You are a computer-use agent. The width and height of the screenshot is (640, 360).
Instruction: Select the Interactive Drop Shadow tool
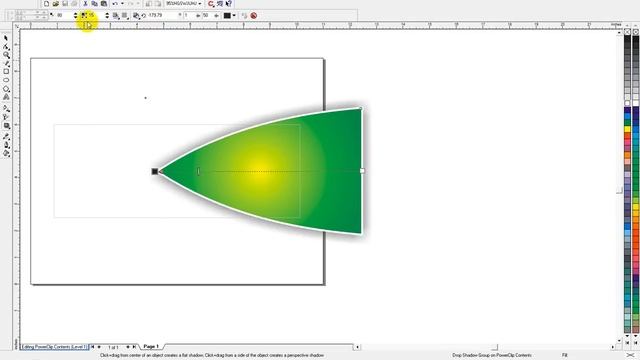click(6, 126)
